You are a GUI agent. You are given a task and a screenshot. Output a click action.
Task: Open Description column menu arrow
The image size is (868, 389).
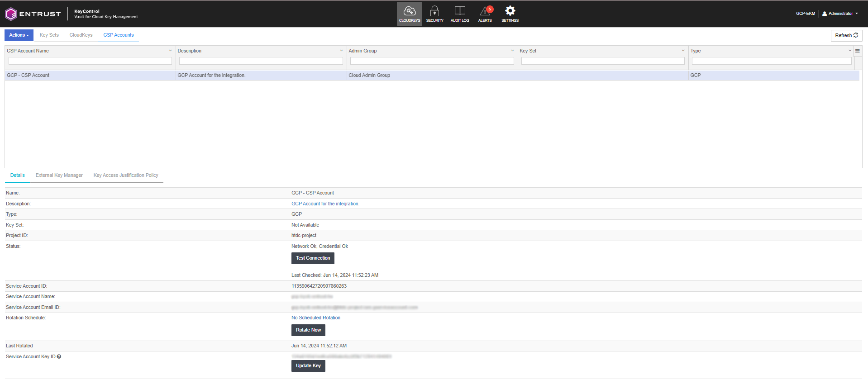[x=341, y=51]
